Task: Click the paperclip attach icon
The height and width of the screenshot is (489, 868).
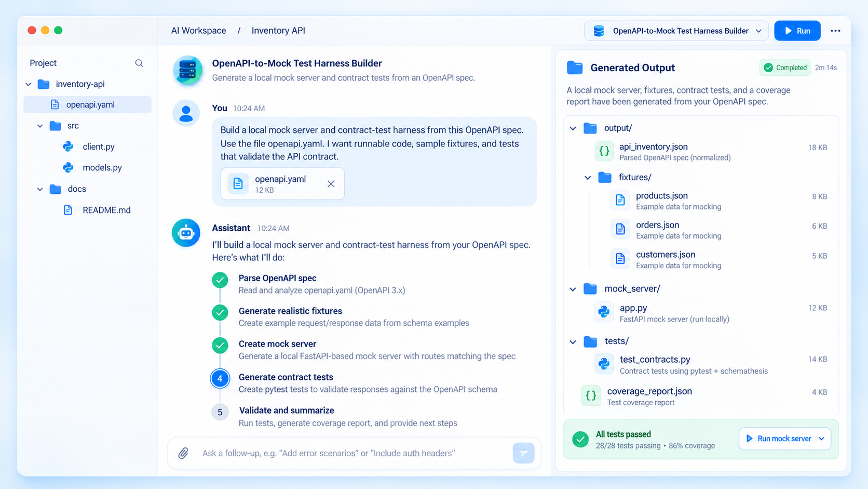Action: click(183, 453)
